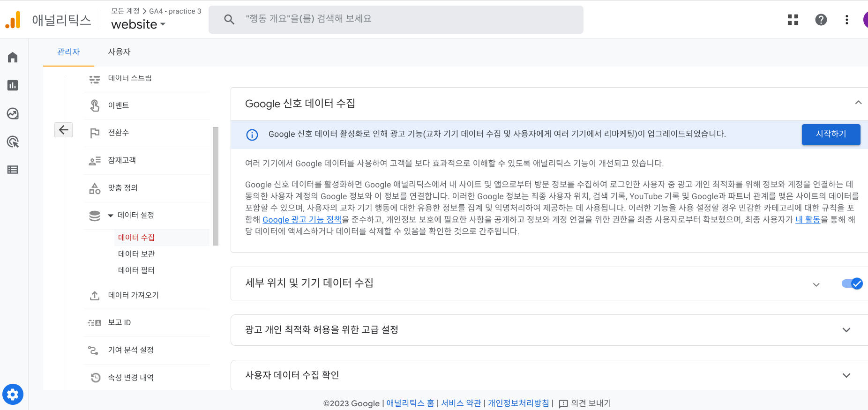Click the 데이터 가져오기 upload icon

pyautogui.click(x=95, y=296)
